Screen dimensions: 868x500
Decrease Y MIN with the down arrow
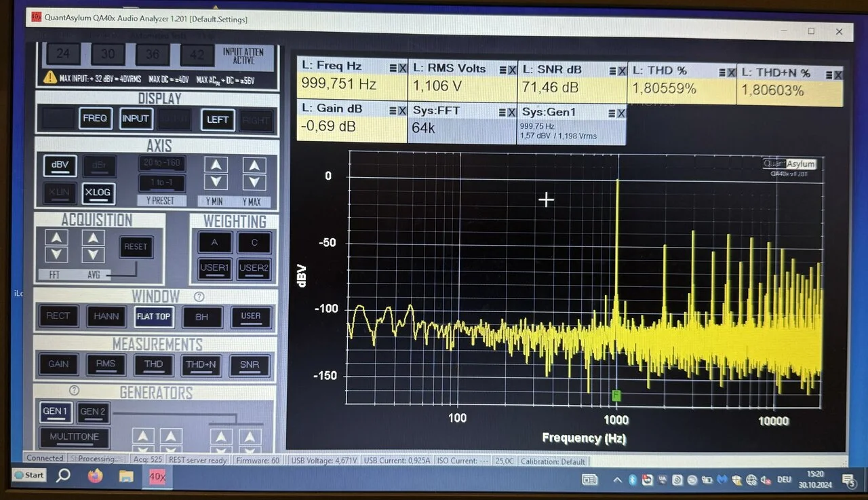point(216,182)
